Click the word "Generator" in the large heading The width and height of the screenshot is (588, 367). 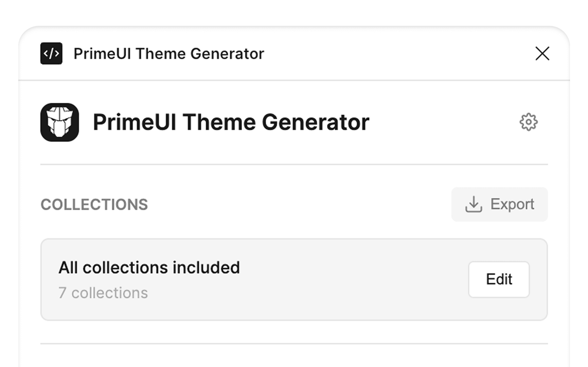coord(315,122)
